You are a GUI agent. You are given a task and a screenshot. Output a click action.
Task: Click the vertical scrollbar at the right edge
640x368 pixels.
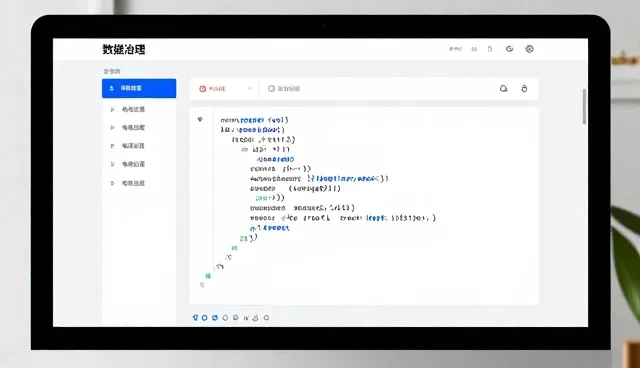pyautogui.click(x=584, y=106)
